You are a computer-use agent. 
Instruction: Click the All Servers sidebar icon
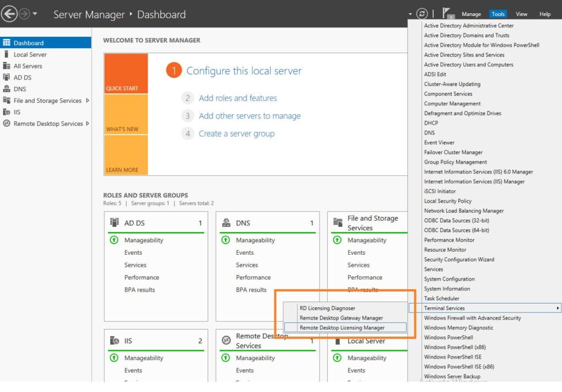(7, 66)
